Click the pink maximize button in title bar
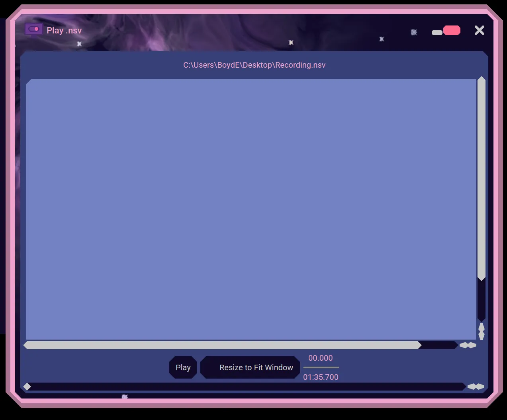This screenshot has width=507, height=420. tap(452, 30)
